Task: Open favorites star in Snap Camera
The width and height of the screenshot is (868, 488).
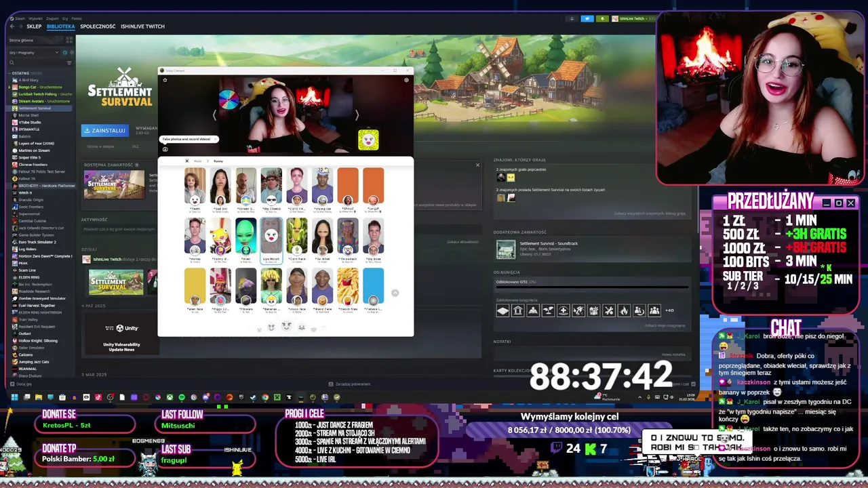Action: [165, 80]
